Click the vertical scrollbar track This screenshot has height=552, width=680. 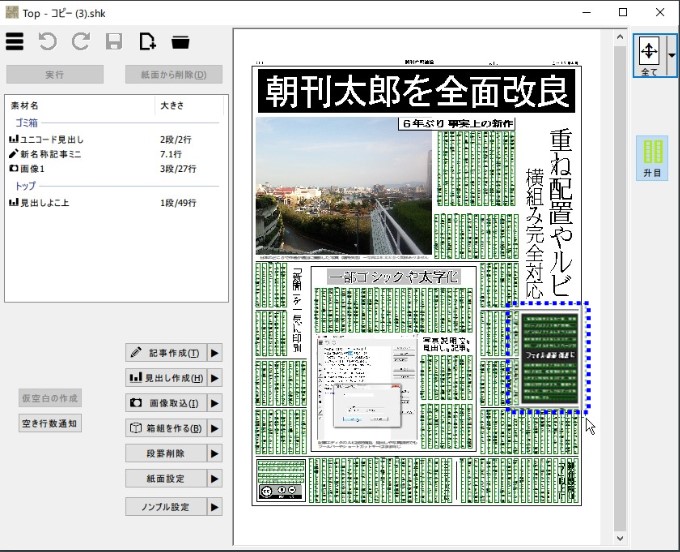(620, 286)
